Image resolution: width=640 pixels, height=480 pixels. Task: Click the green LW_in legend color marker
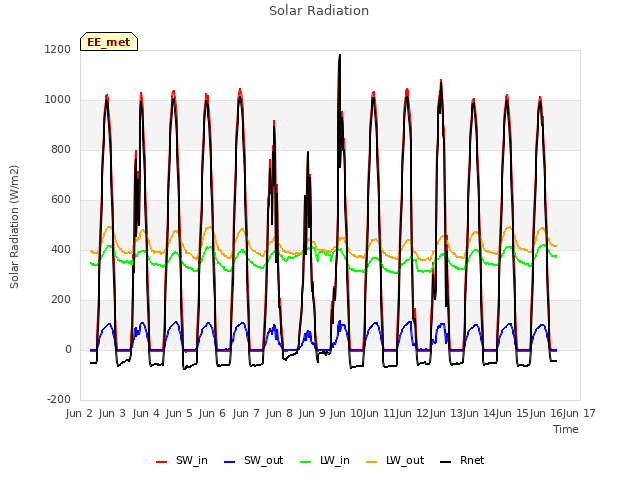pyautogui.click(x=306, y=462)
